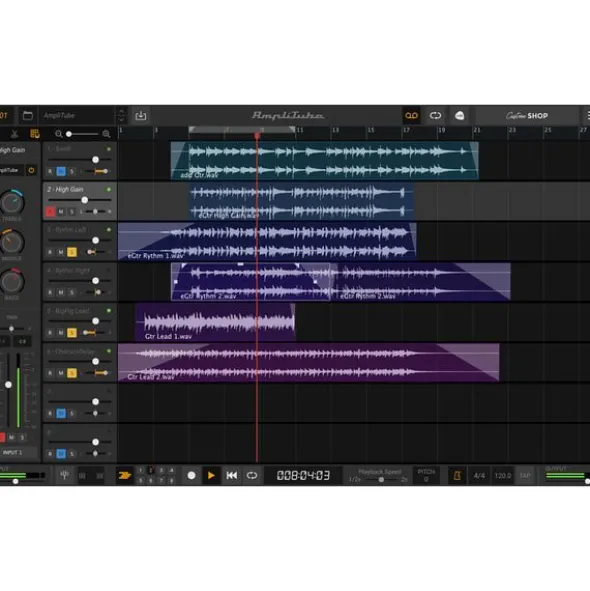The image size is (590, 591).
Task: Open the tuner fork icon
Action: click(64, 475)
